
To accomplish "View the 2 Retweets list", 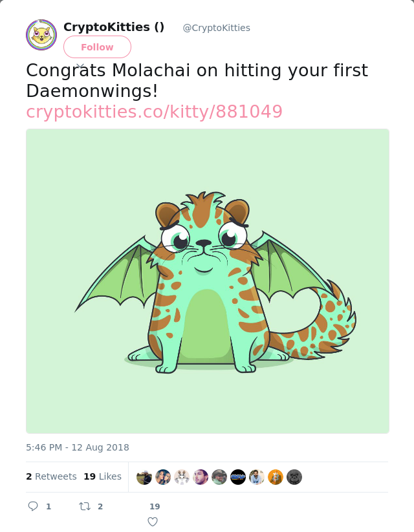I will pos(51,476).
